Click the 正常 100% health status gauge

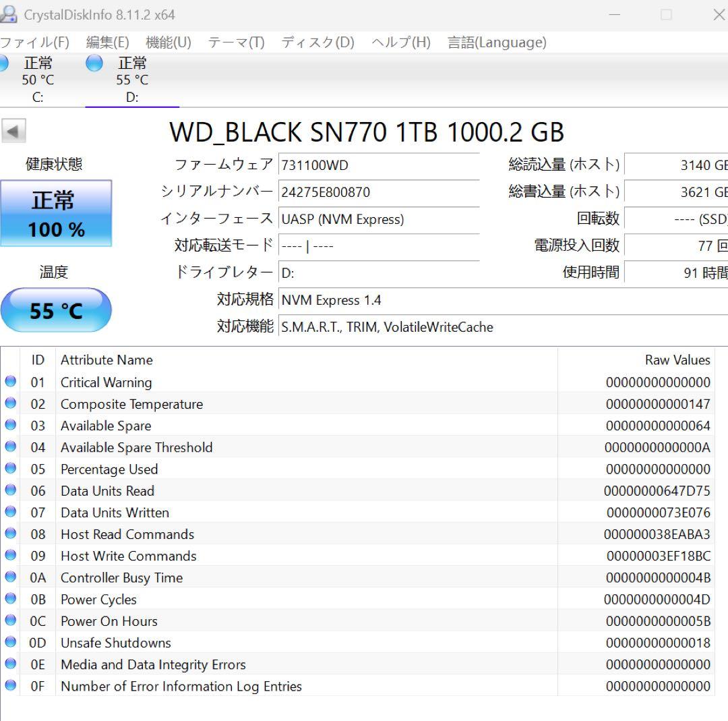coord(57,214)
